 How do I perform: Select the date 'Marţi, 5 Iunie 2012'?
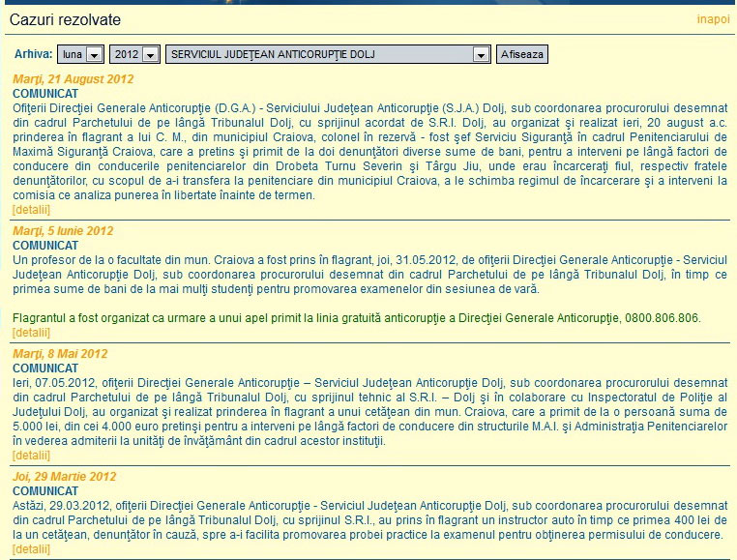click(x=63, y=231)
